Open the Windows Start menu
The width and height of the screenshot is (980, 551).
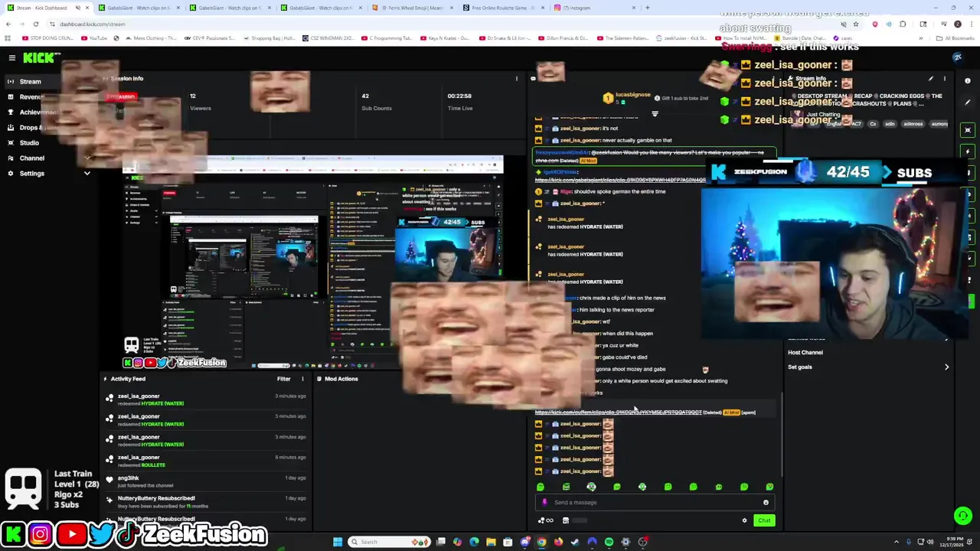click(338, 542)
